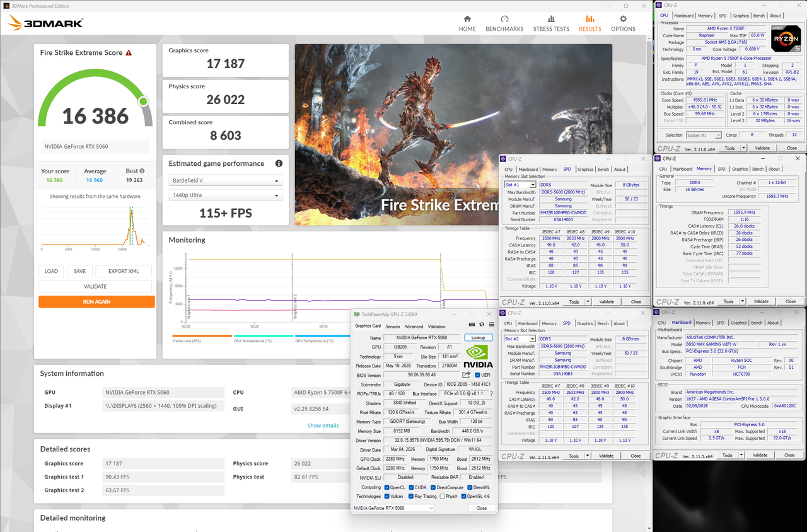Click the warning icon beside Fire Strike Extreme Score
The width and height of the screenshot is (807, 532).
(x=129, y=53)
